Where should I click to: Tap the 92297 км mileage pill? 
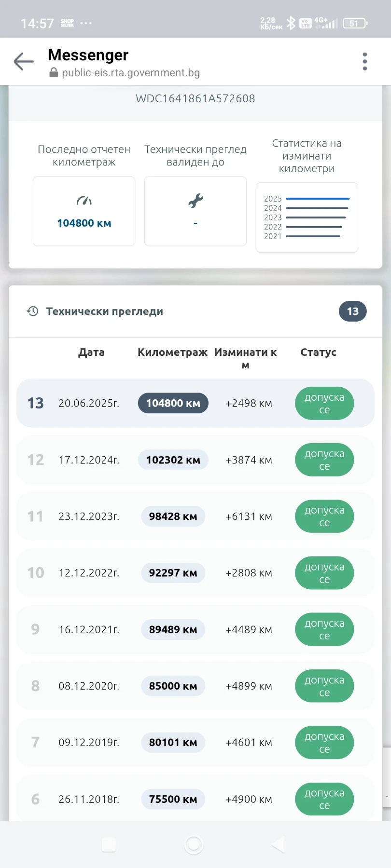point(173,573)
